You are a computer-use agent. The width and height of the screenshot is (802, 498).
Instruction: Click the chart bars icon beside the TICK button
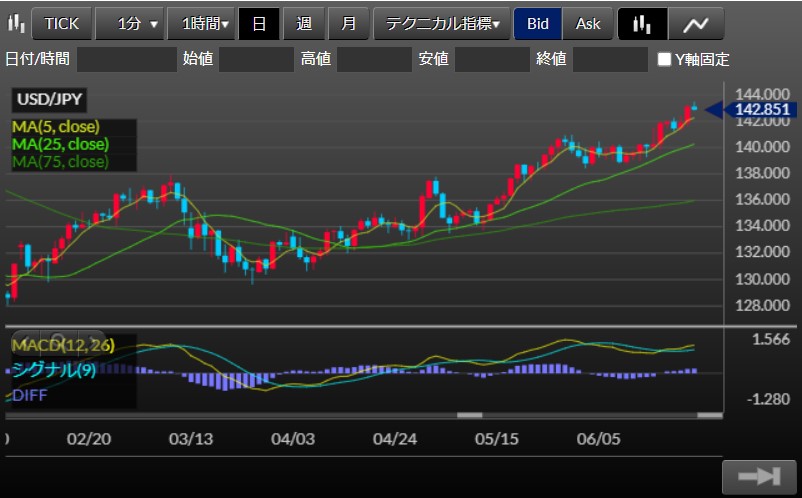coord(16,23)
